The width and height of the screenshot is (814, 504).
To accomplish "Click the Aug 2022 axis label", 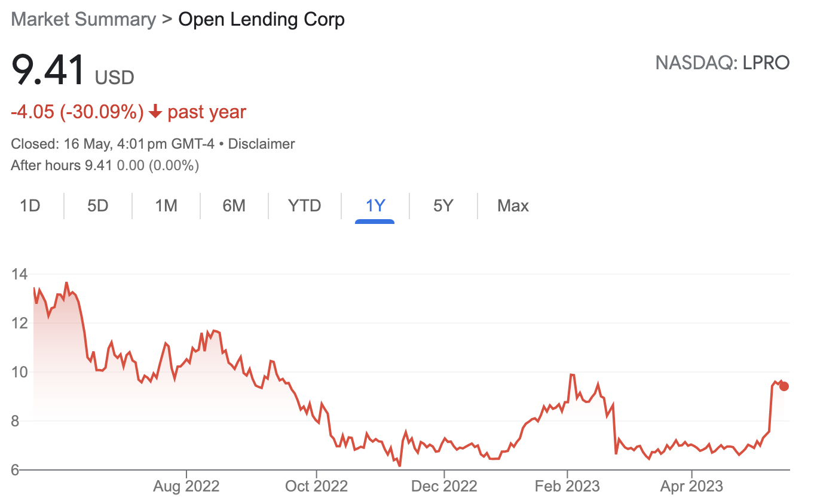I will click(x=186, y=486).
